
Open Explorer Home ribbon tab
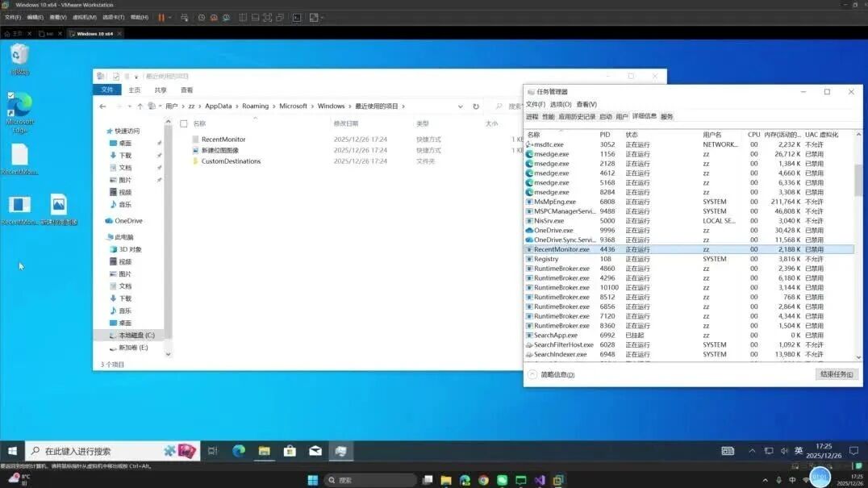(x=134, y=90)
